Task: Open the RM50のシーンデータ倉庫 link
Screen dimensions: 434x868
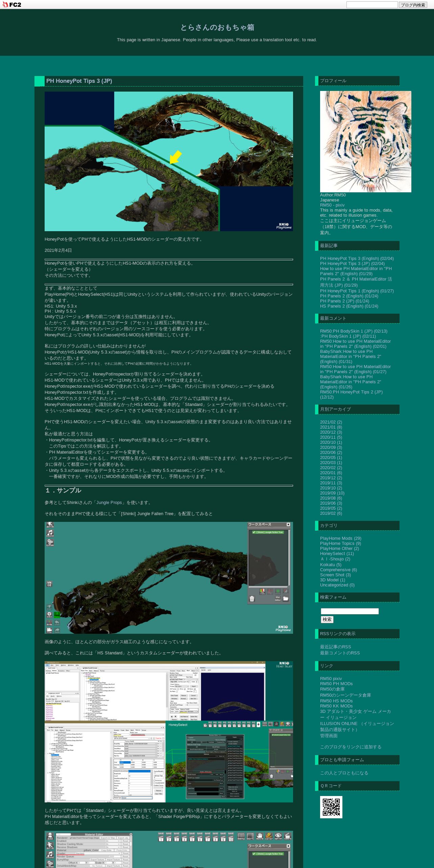Action: coord(345,695)
